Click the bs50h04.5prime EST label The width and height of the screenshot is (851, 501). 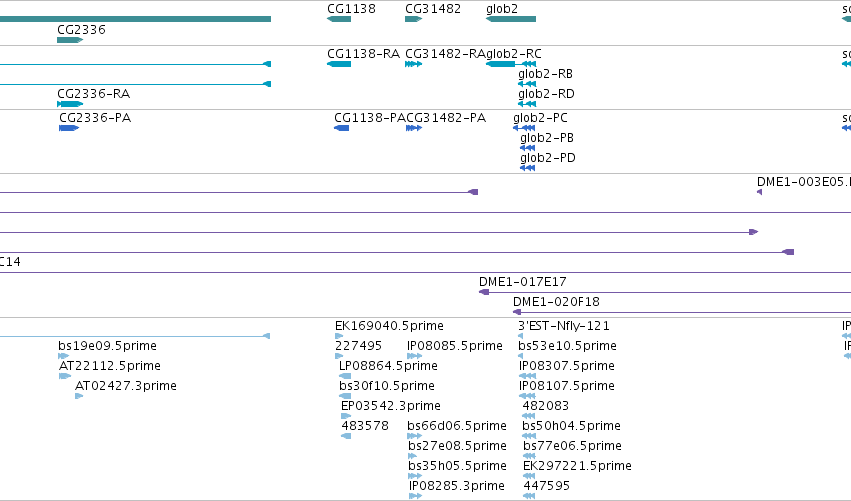point(571,426)
